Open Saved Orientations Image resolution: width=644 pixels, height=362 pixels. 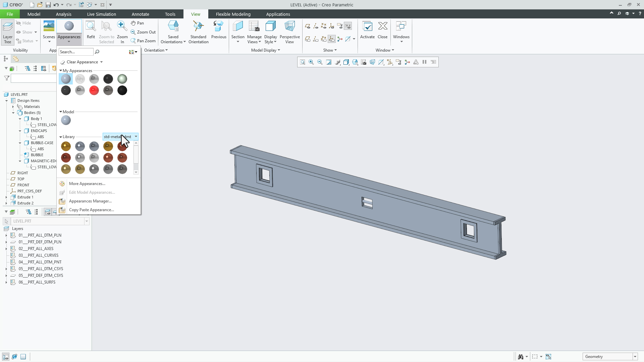point(173,32)
